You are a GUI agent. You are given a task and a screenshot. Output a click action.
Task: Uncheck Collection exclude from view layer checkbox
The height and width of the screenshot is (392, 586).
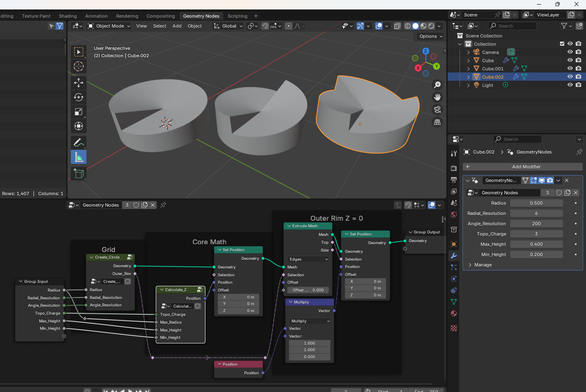[x=562, y=44]
